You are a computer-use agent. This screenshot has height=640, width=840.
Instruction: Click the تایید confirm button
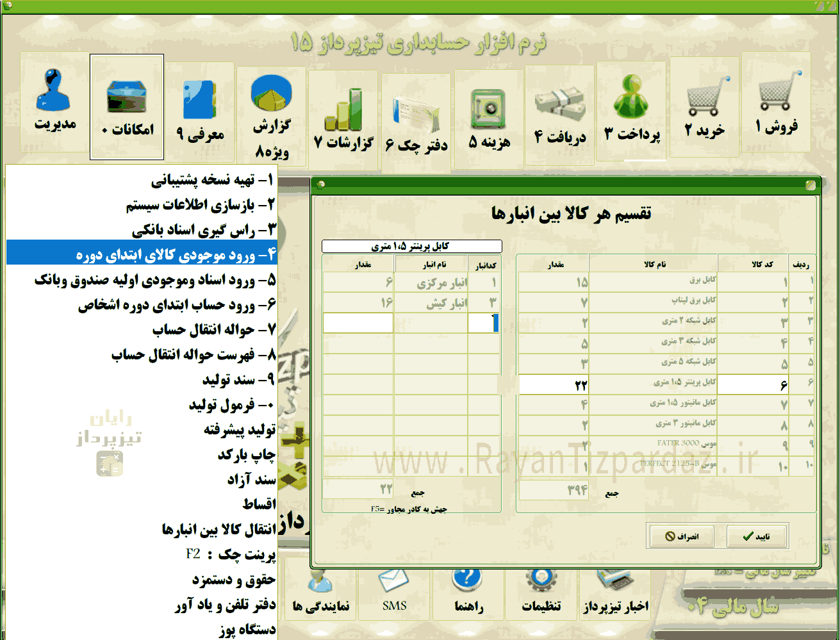tap(757, 536)
